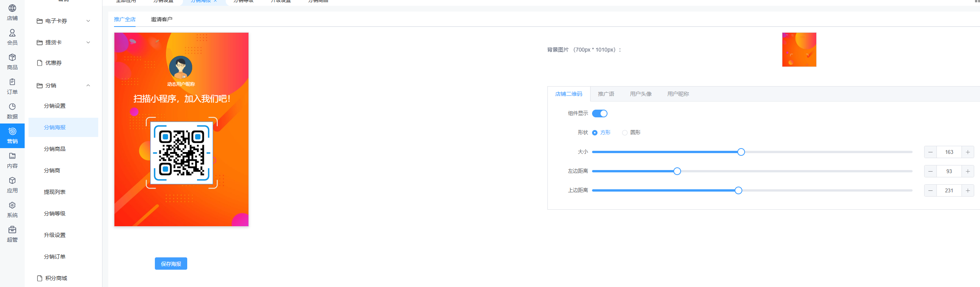Increase the 大小 value with plus button

(x=968, y=152)
